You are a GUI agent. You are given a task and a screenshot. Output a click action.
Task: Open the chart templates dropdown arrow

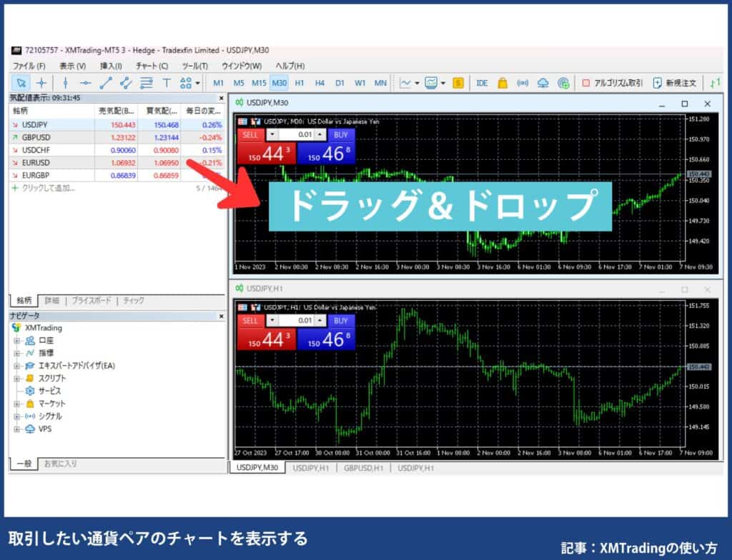tap(443, 84)
